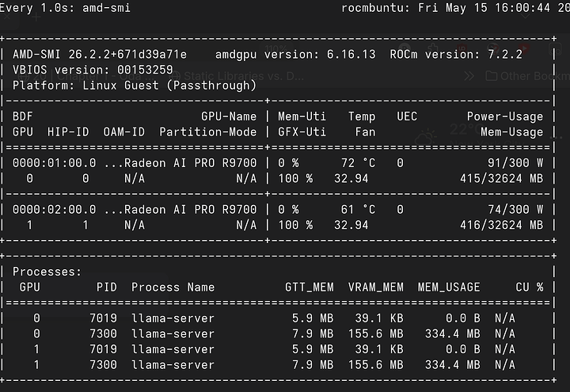This screenshot has height=392, width=570.
Task: Click the 'HIP-ID' column header
Action: click(68, 131)
